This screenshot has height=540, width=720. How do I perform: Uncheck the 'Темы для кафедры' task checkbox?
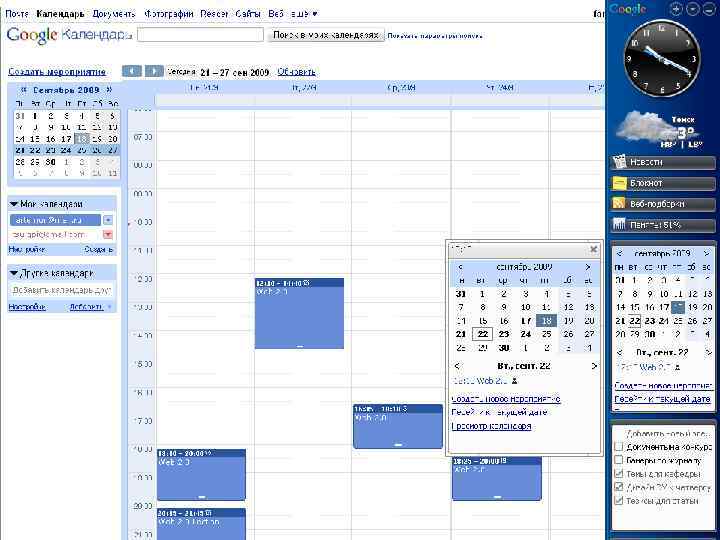click(619, 473)
